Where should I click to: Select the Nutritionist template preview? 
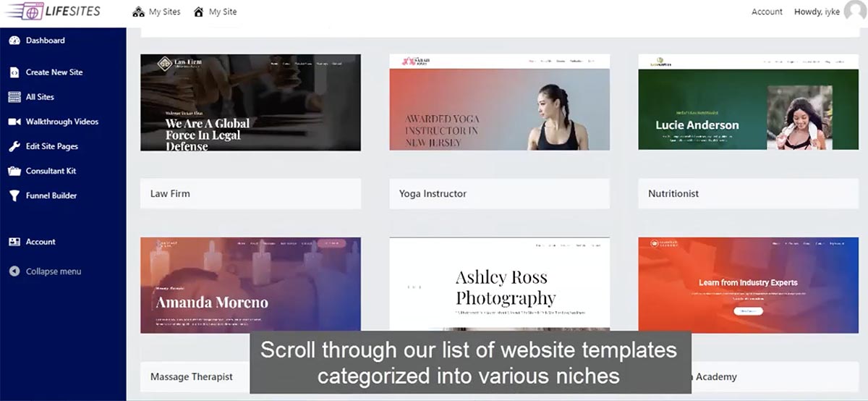pyautogui.click(x=748, y=102)
